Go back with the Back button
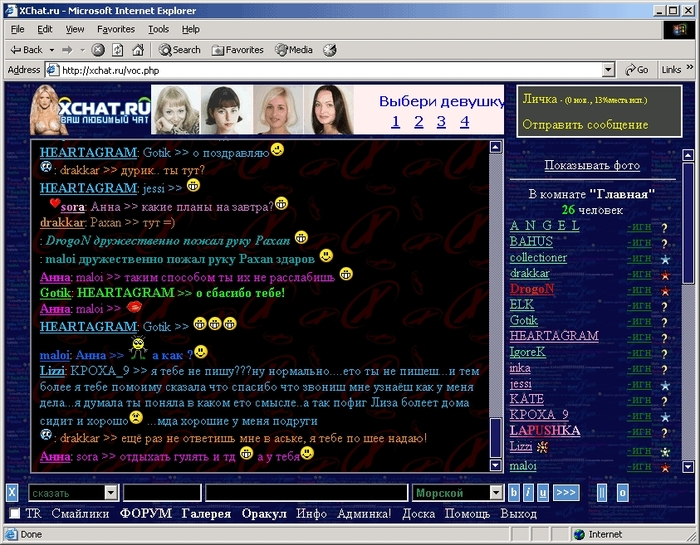Image resolution: width=700 pixels, height=545 pixels. 26,50
